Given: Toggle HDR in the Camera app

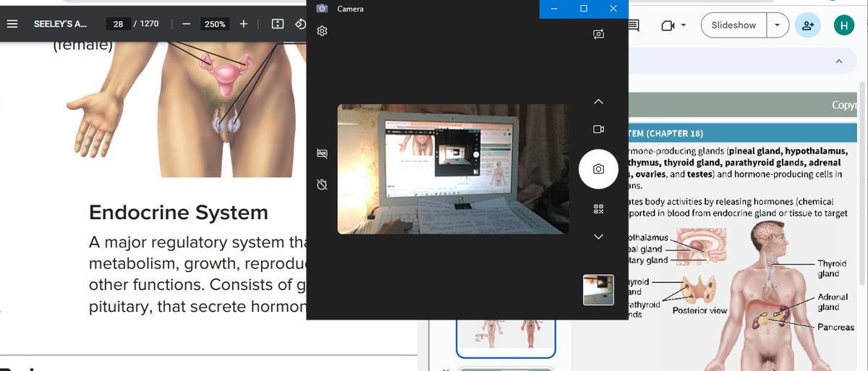Looking at the screenshot, I should click(323, 153).
